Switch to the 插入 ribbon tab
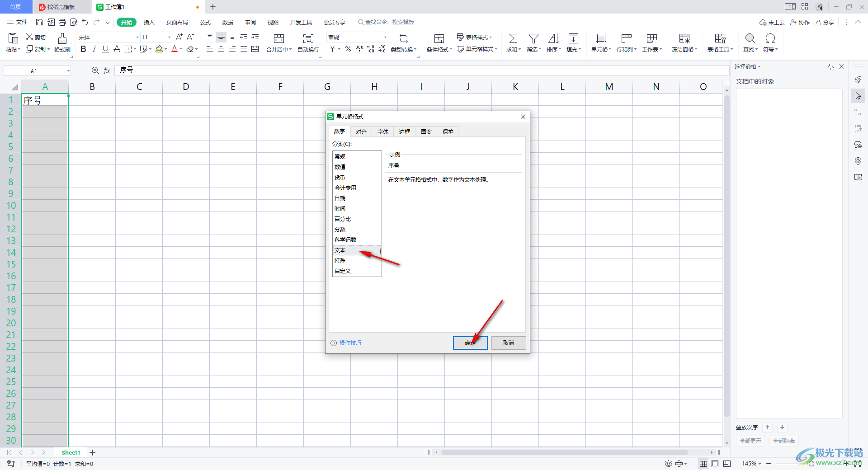 coord(149,22)
